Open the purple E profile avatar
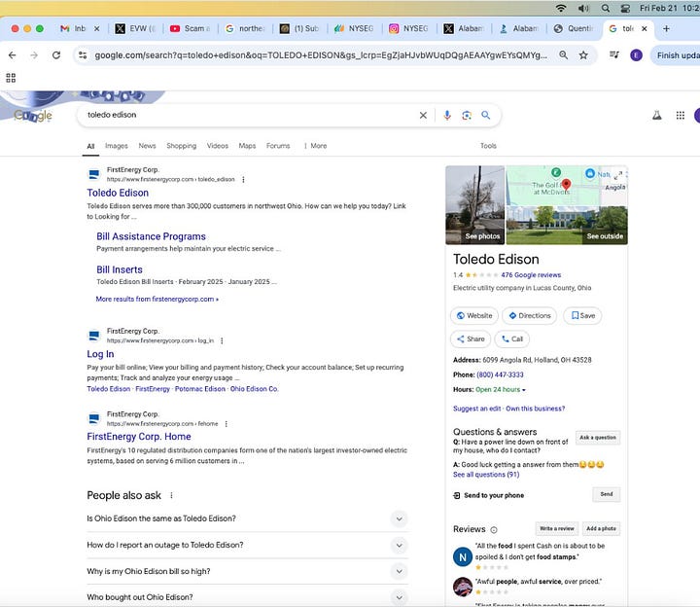The height and width of the screenshot is (607, 700). point(636,54)
